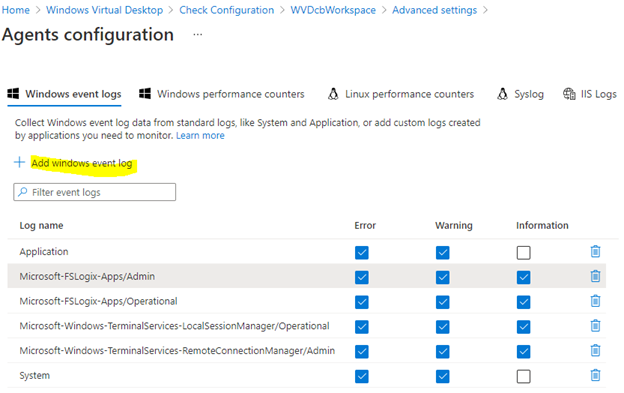
Task: Open the more options ellipsis beside title
Action: coord(198,35)
